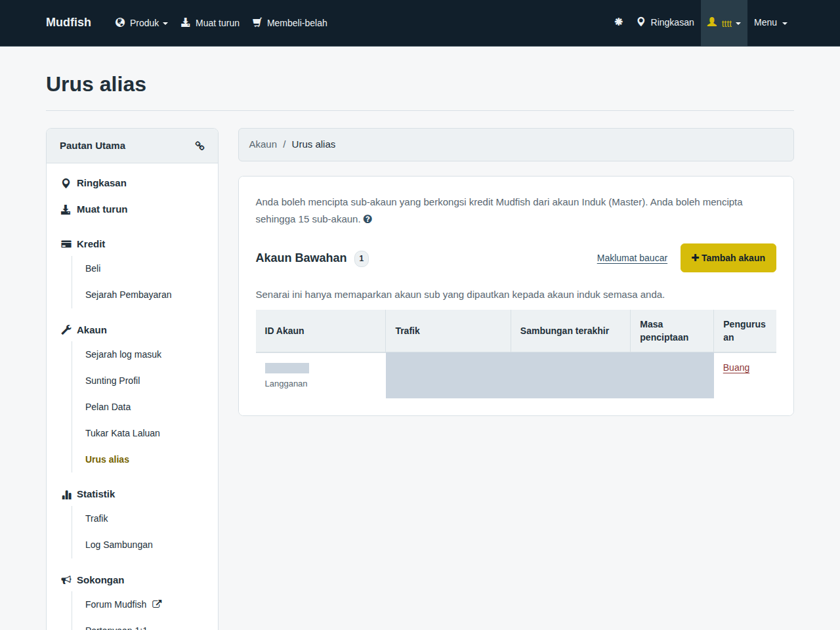
Task: Click the user icon beside tttt
Action: 712,22
